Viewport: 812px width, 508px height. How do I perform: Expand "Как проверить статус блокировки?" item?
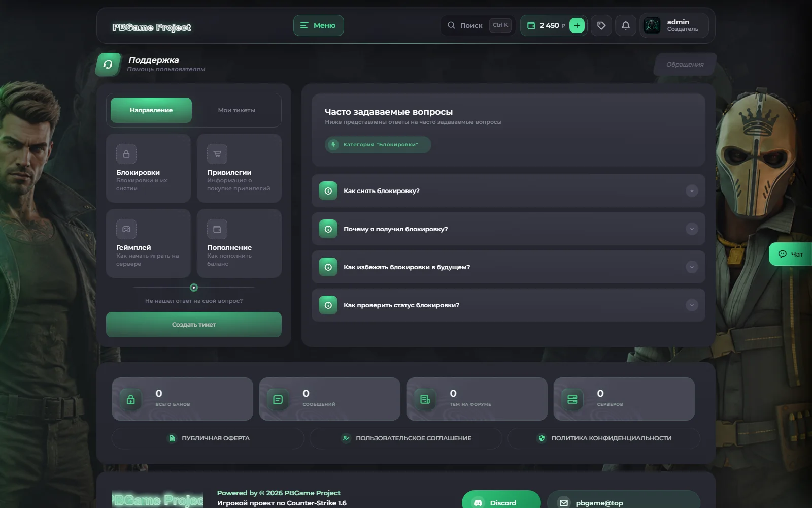[509, 305]
